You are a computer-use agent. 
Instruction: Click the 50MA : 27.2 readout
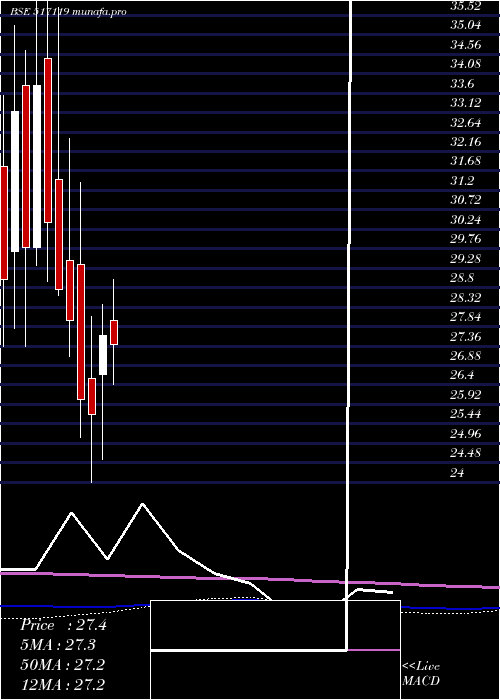[x=62, y=665]
